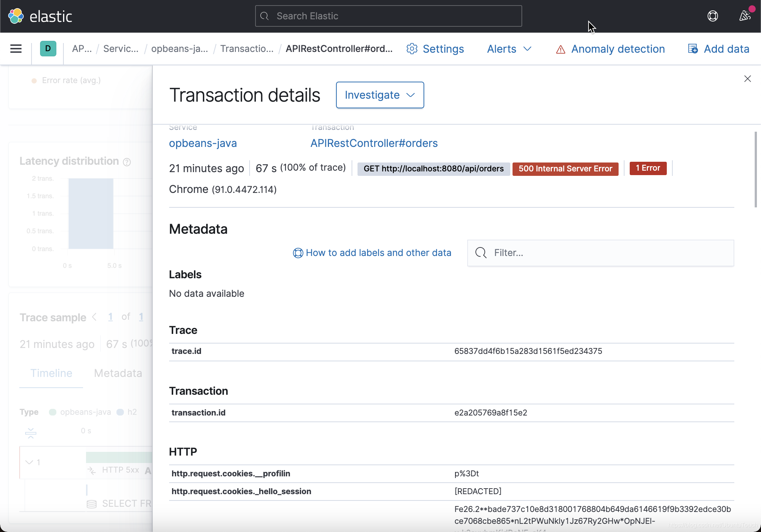This screenshot has width=761, height=532.
Task: Open the hamburger navigation menu
Action: [16, 49]
